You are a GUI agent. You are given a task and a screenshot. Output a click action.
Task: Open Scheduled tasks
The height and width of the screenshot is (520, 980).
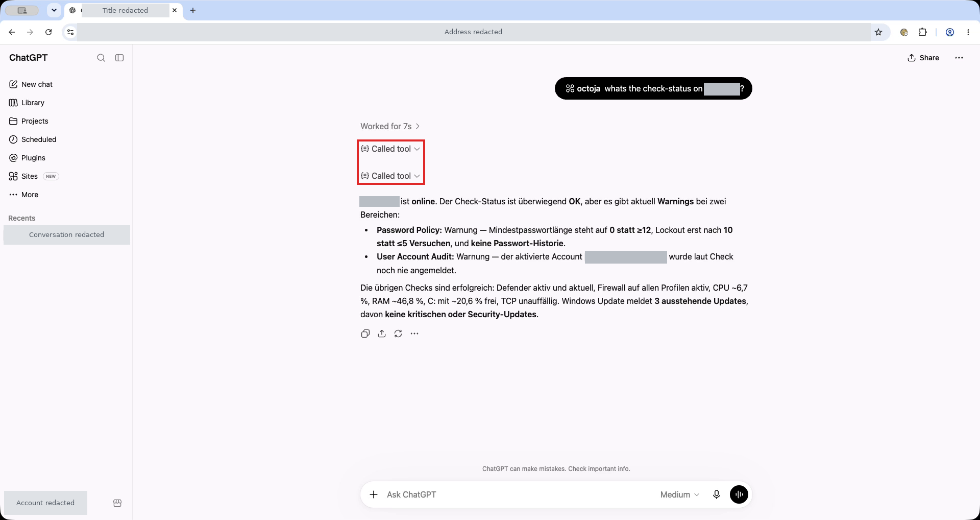pyautogui.click(x=33, y=139)
